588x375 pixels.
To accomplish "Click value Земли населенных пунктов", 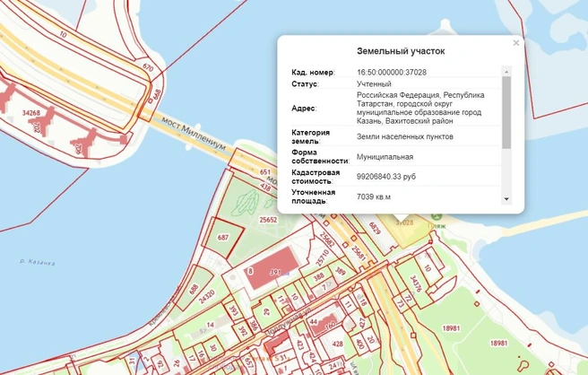I will 405,136.
